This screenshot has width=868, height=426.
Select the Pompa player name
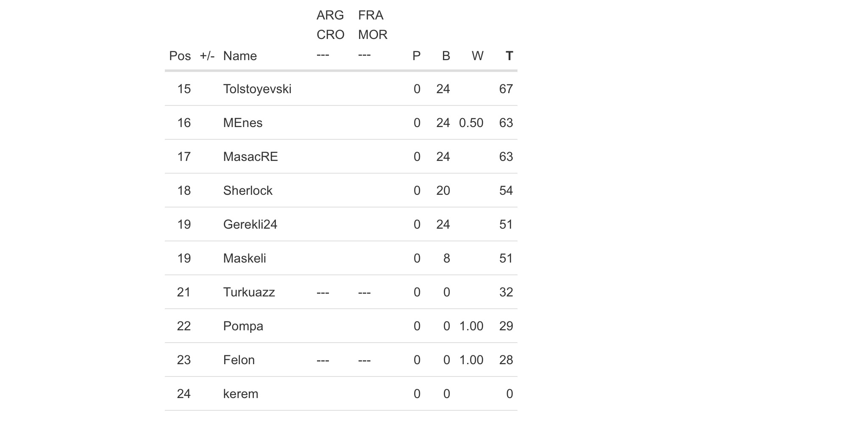[x=243, y=326]
